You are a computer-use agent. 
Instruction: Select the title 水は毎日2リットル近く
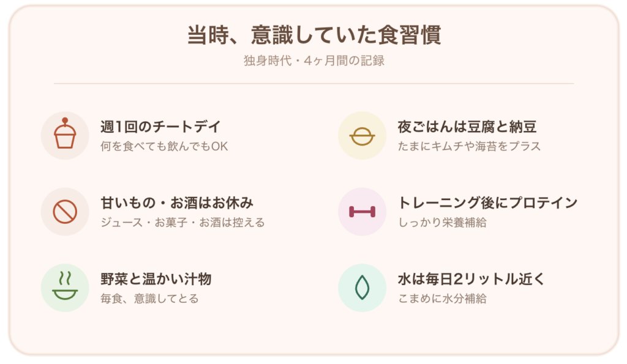coord(471,280)
